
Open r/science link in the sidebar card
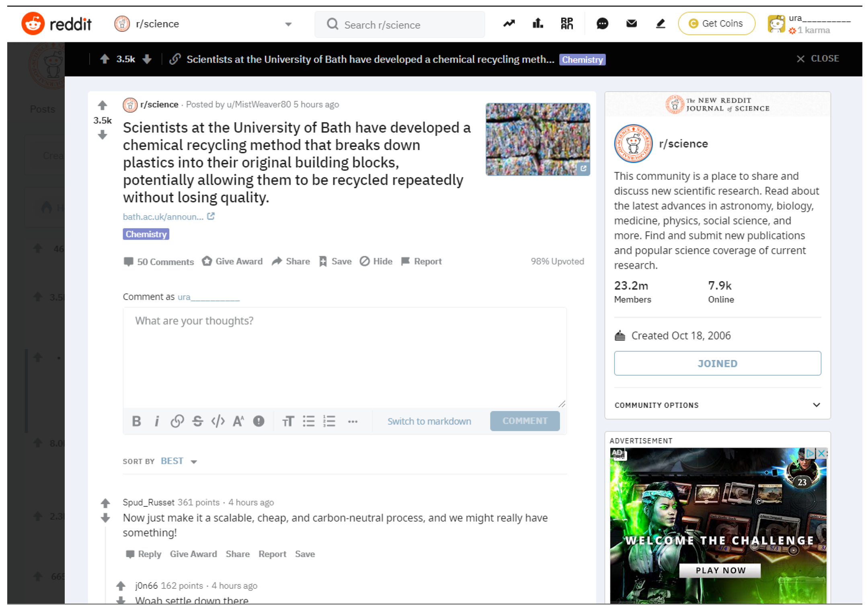coord(683,144)
